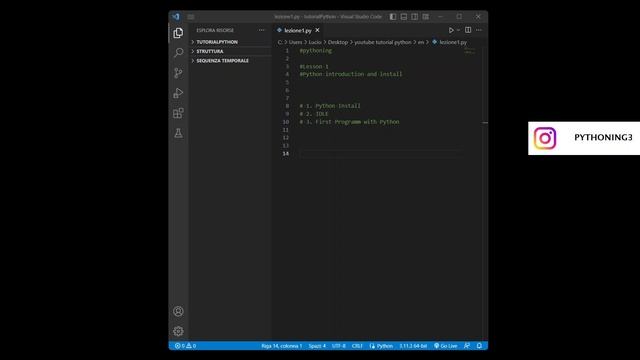The width and height of the screenshot is (640, 360).
Task: Open the Source Control view
Action: pyautogui.click(x=178, y=73)
